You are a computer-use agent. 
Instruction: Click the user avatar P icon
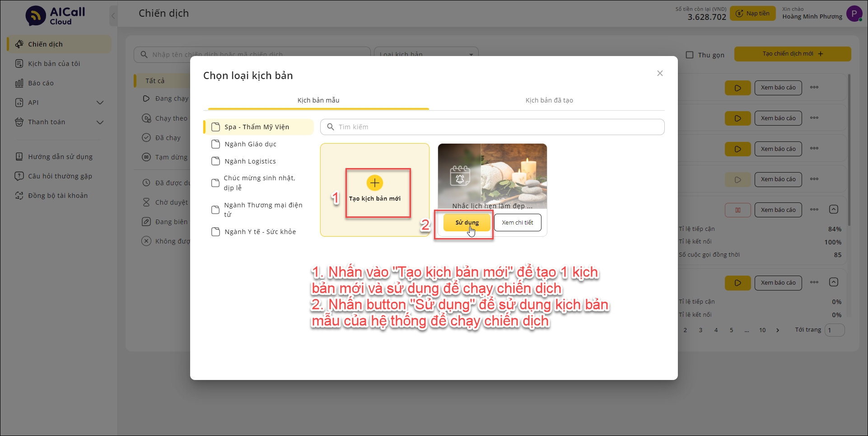coord(854,14)
